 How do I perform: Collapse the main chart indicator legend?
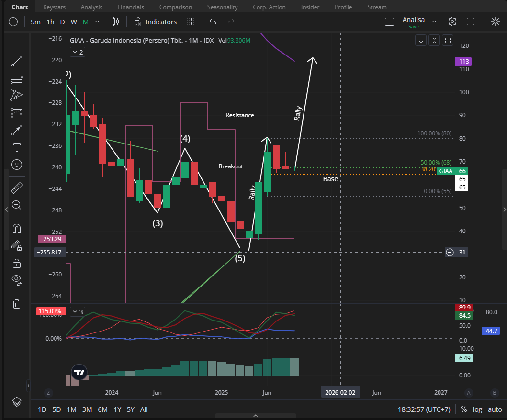(78, 52)
